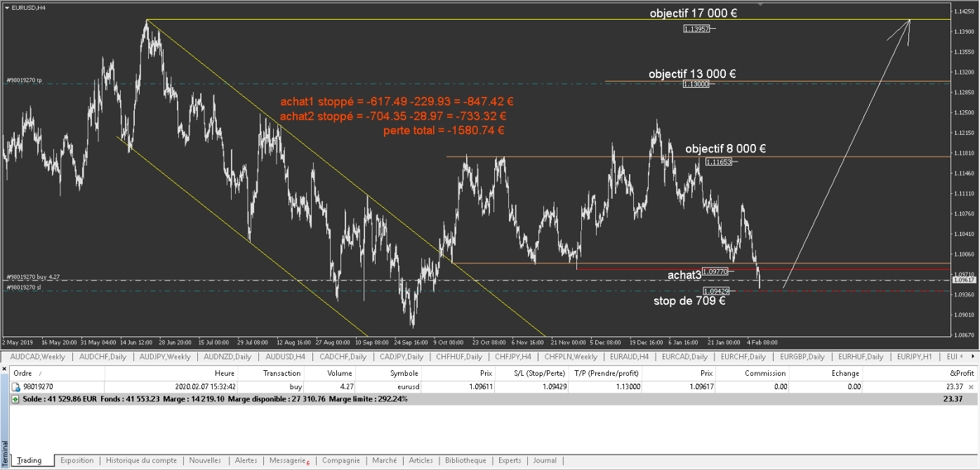Click the order icon beside ticket 98019270
980x470 pixels.
[16, 386]
